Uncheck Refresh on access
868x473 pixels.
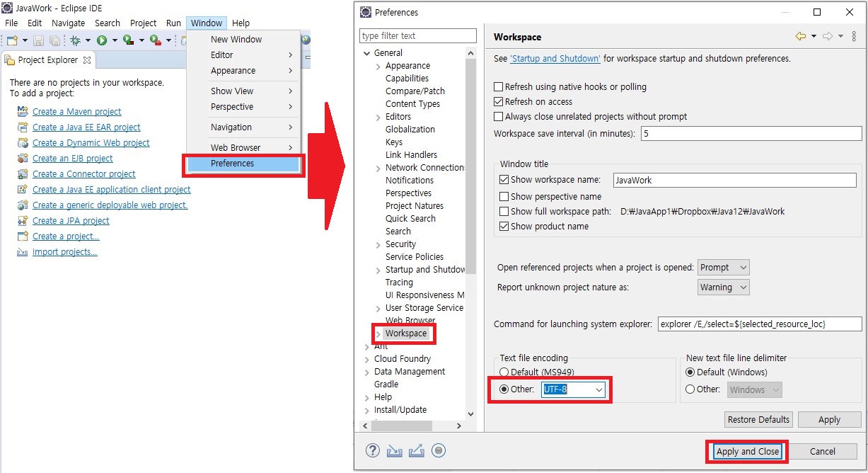click(499, 102)
